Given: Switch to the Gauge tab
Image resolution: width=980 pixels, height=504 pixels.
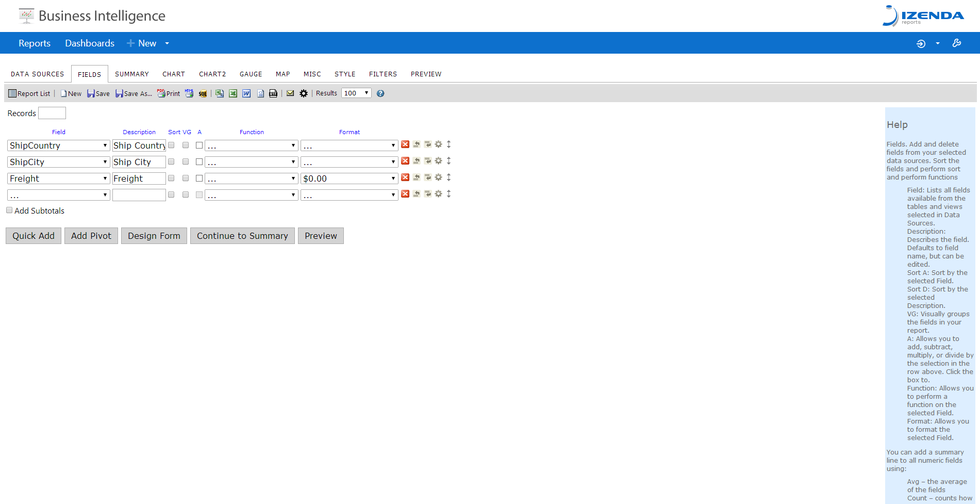Looking at the screenshot, I should [251, 74].
